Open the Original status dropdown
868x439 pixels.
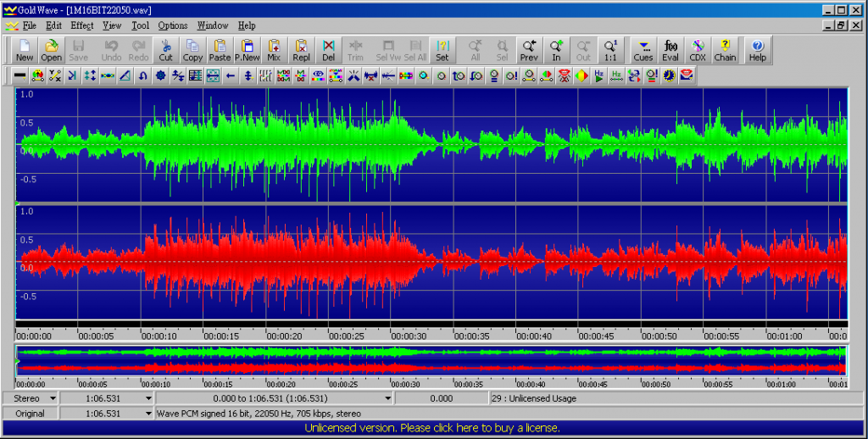(x=31, y=414)
